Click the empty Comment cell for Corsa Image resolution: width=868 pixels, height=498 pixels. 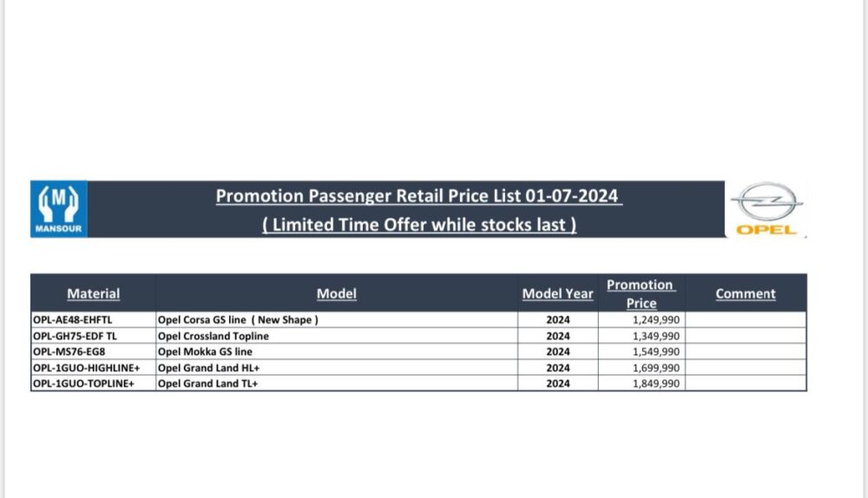746,320
